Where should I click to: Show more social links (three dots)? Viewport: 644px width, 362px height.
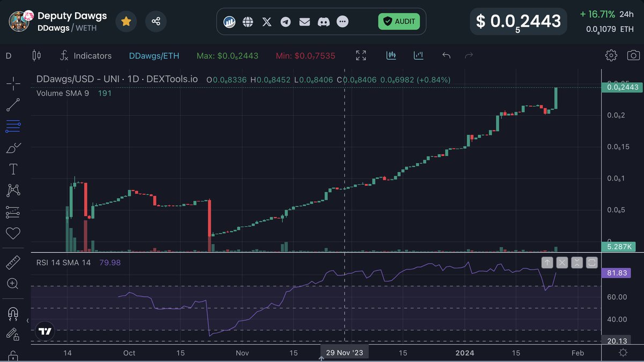pyautogui.click(x=342, y=22)
